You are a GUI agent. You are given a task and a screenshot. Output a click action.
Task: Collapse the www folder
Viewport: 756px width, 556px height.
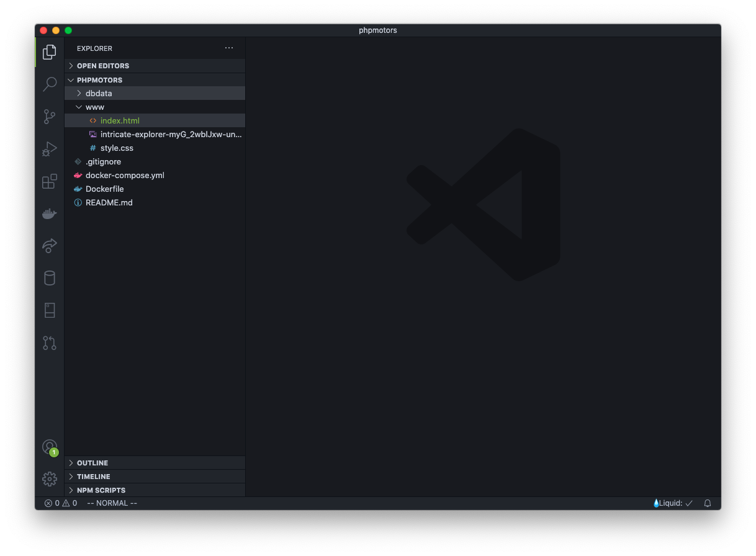[x=155, y=107]
